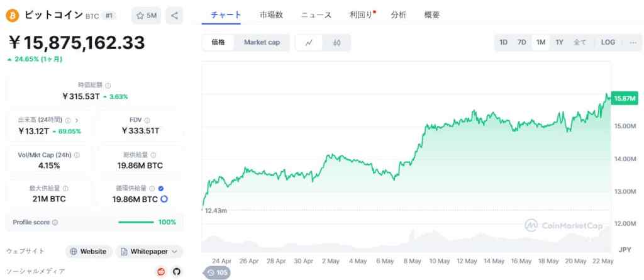Click the orange Bitcoin logo icon

coord(13,16)
